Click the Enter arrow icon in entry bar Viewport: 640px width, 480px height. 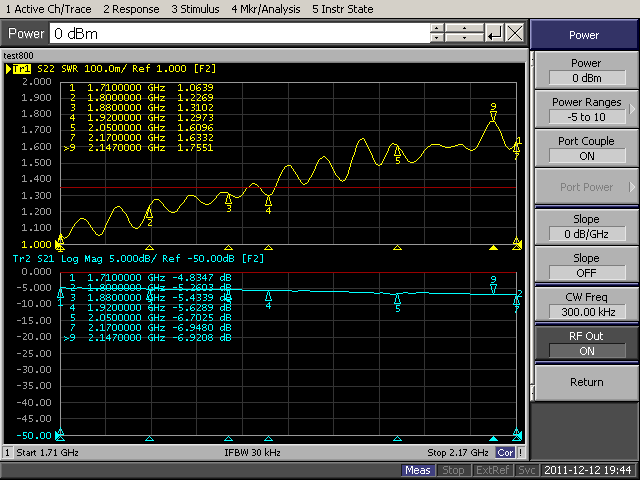[x=494, y=33]
